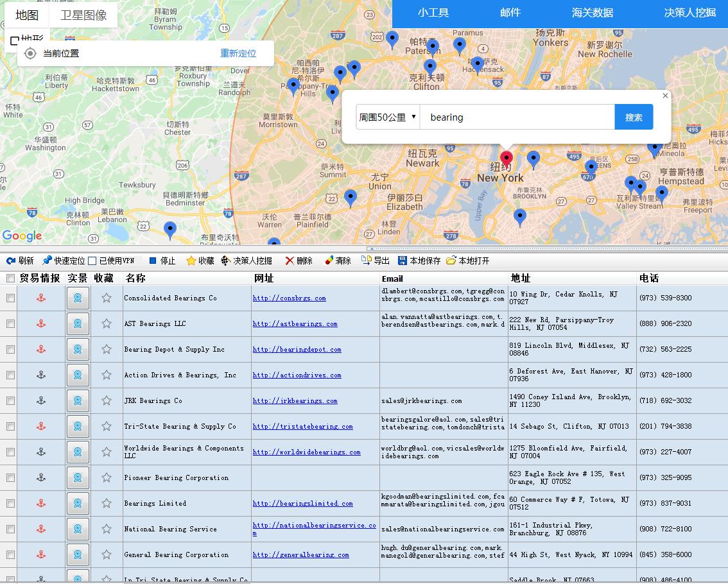Open the 小工具 tab
Viewport: 728px width, 584px height.
tap(433, 13)
